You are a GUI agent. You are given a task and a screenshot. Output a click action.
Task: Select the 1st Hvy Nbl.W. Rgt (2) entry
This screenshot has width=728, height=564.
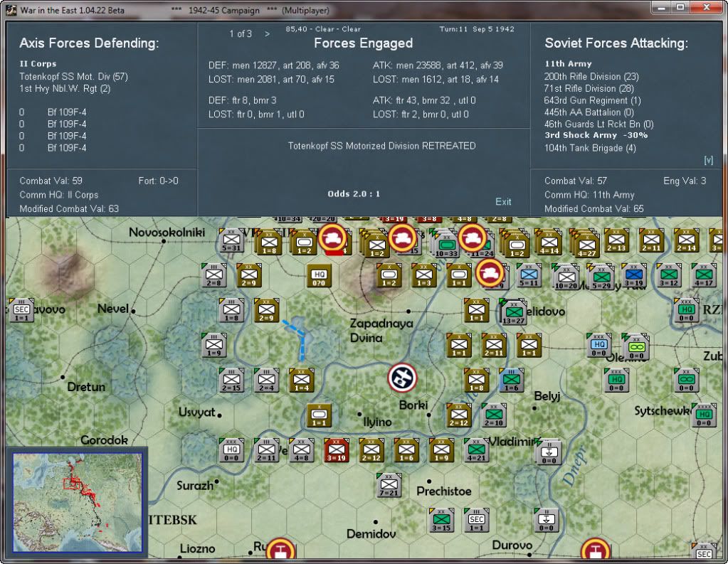[x=65, y=89]
